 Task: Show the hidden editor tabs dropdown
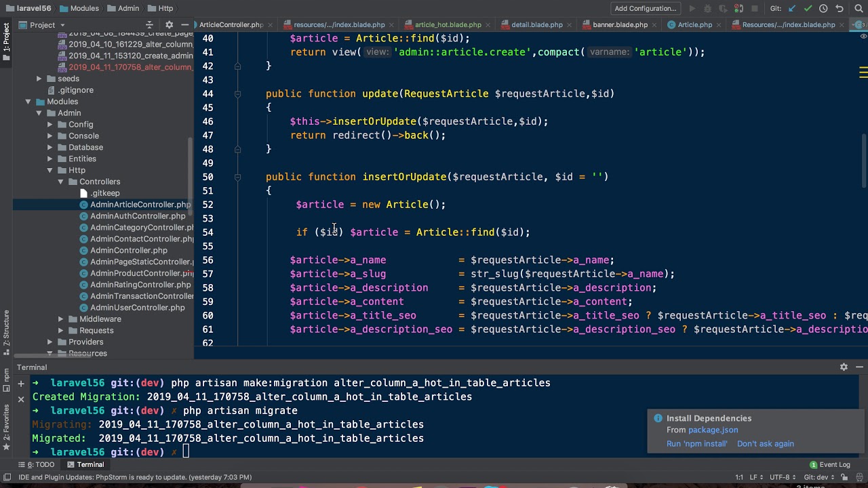coord(858,25)
